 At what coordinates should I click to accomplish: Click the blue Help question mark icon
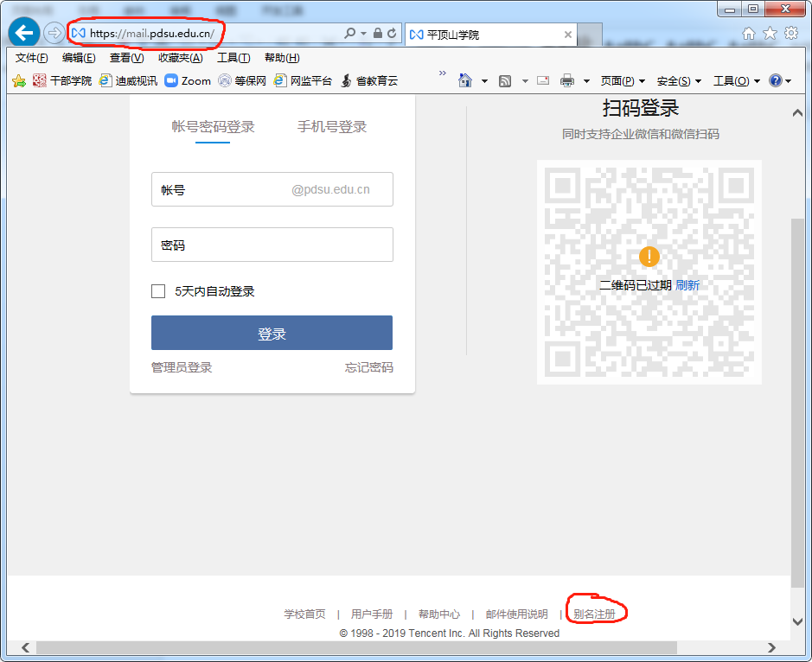(775, 80)
